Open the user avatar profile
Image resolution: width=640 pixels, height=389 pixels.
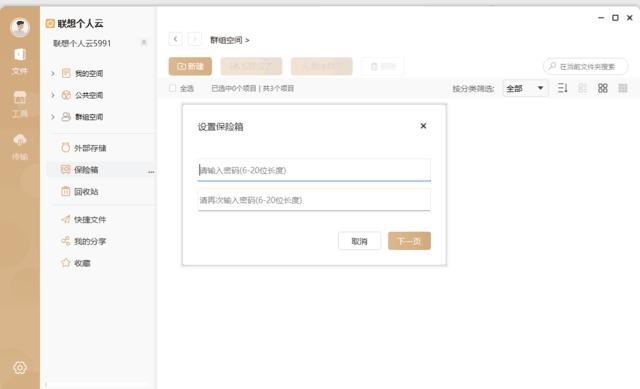click(x=20, y=27)
